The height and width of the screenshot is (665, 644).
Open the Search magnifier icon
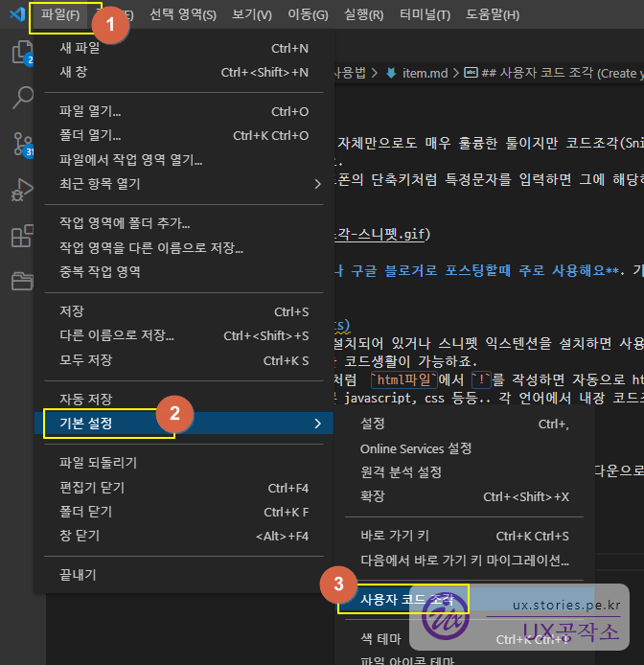pyautogui.click(x=22, y=98)
